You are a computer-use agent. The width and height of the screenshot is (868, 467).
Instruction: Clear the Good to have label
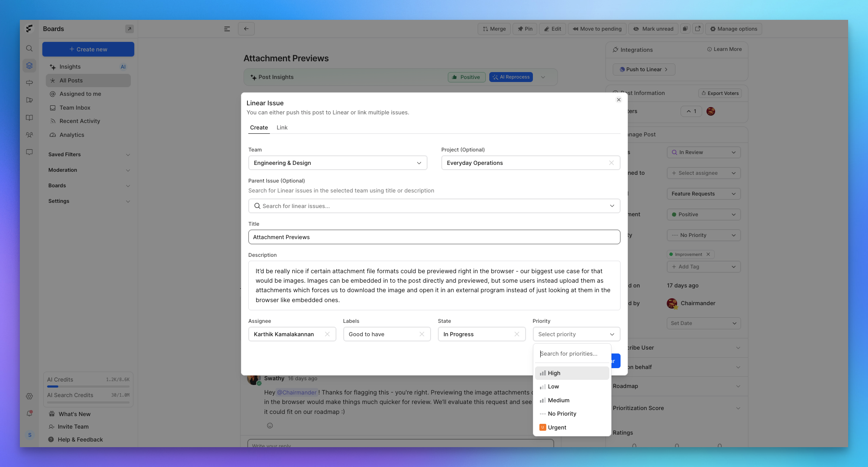tap(422, 334)
